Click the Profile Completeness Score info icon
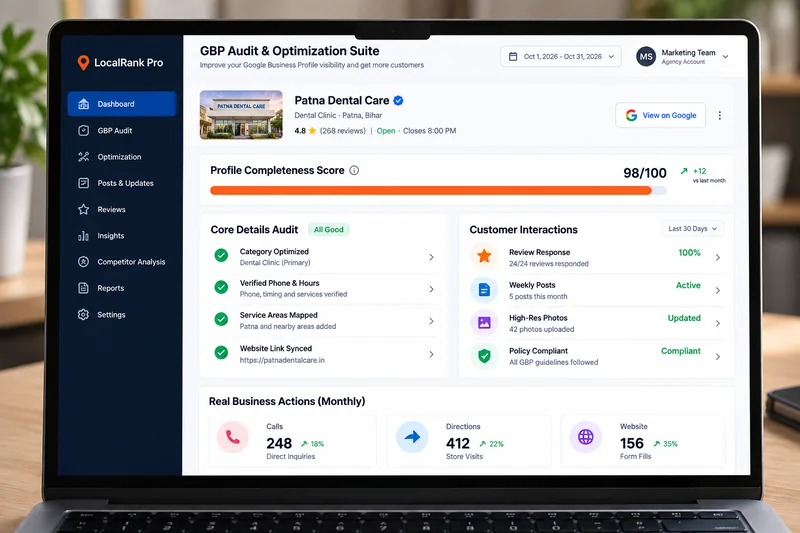The height and width of the screenshot is (533, 800). pyautogui.click(x=354, y=170)
